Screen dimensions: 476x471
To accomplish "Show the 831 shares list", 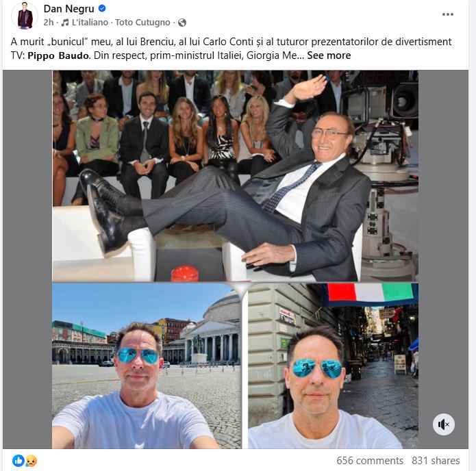I will click(x=436, y=461).
